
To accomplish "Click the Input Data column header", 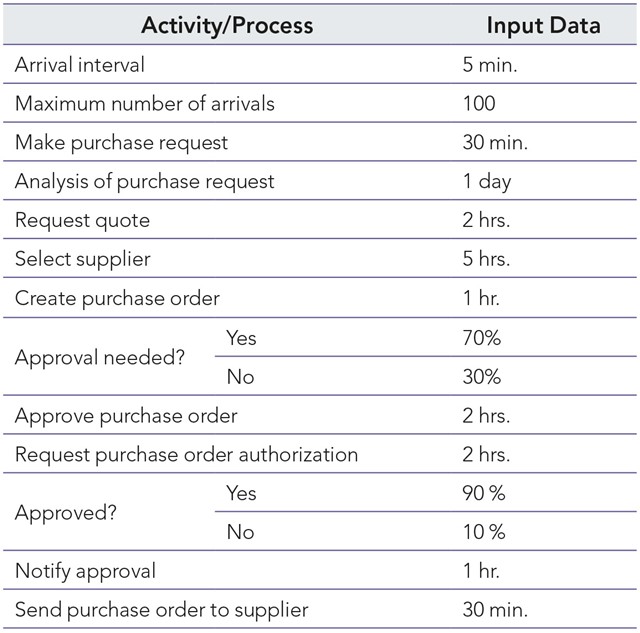I will pos(543,25).
